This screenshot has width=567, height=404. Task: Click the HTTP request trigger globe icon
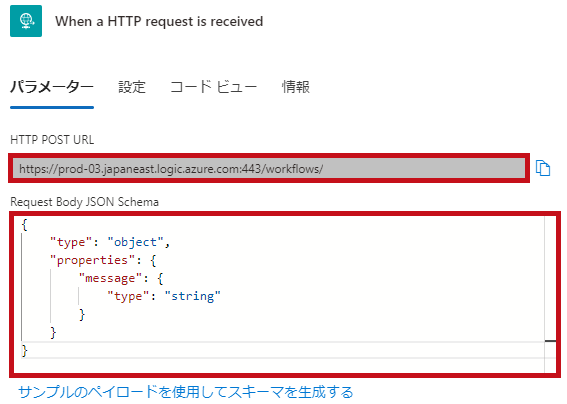point(26,21)
